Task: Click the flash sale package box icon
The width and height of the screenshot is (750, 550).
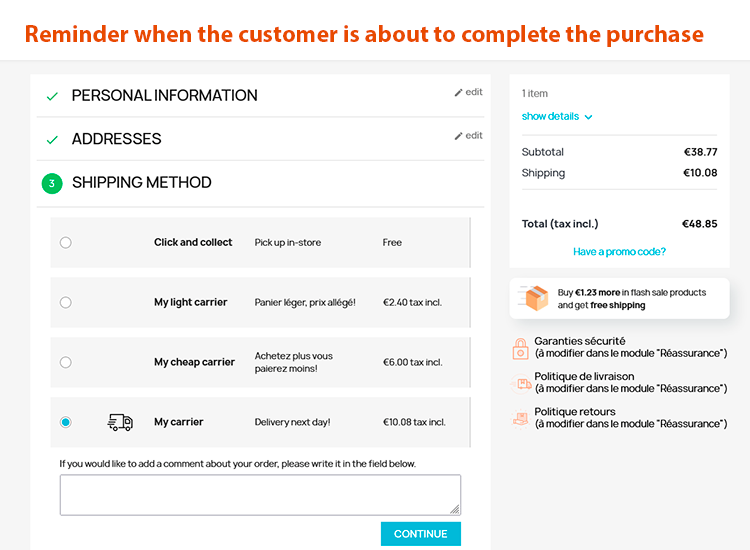Action: (537, 298)
